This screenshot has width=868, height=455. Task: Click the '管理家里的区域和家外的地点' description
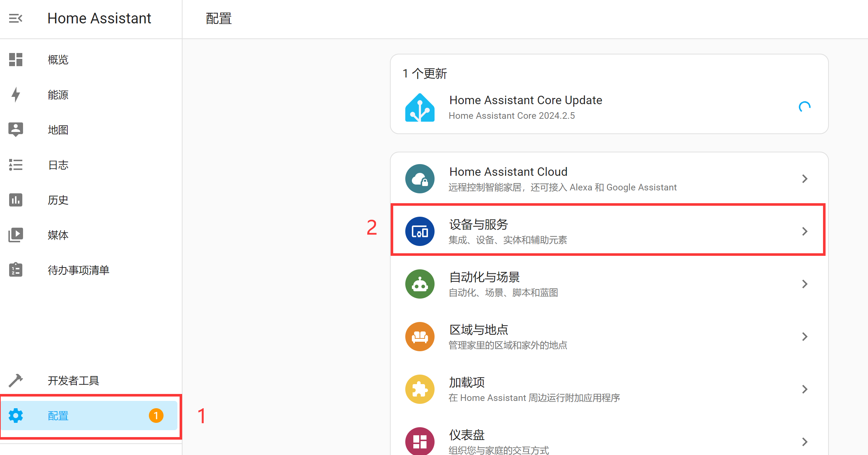[x=508, y=345]
